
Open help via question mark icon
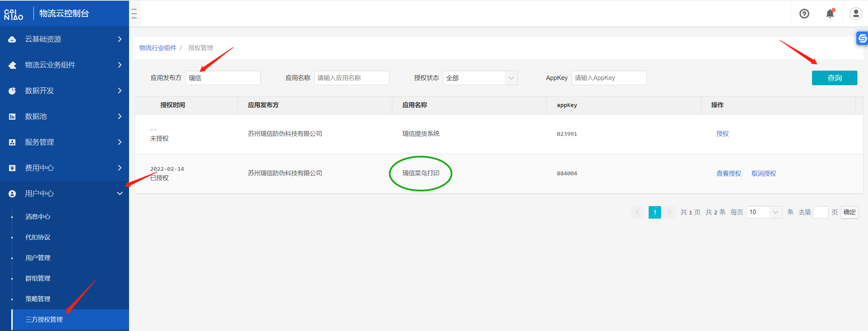(804, 14)
